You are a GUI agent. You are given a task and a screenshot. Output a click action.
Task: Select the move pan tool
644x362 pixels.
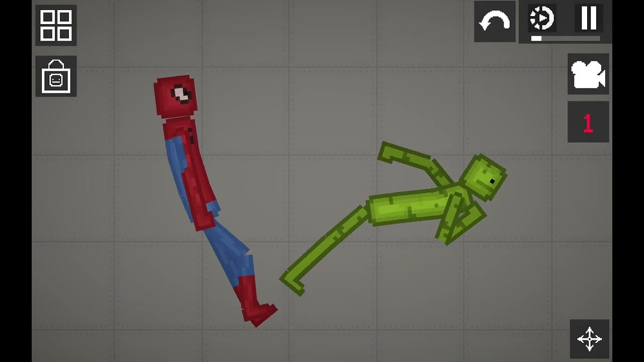(589, 338)
